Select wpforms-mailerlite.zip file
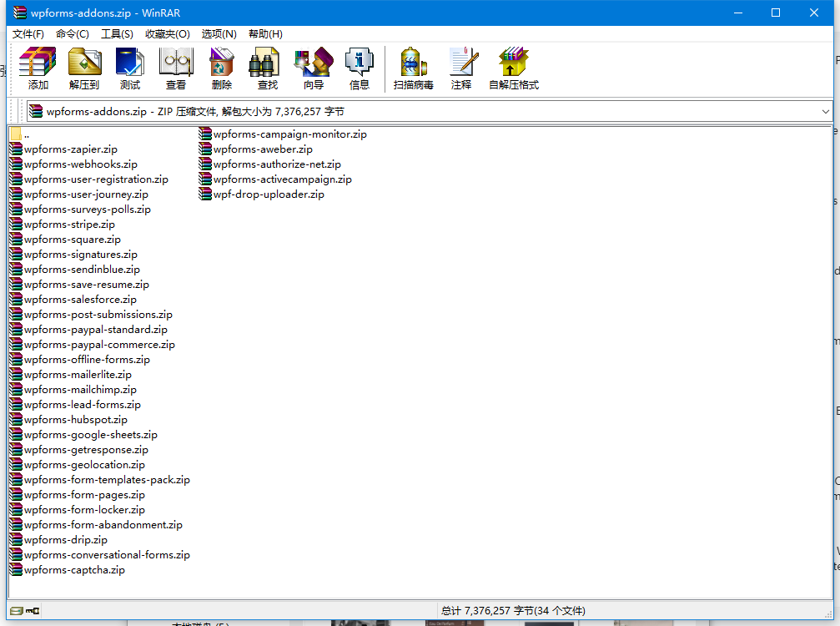 [x=71, y=375]
